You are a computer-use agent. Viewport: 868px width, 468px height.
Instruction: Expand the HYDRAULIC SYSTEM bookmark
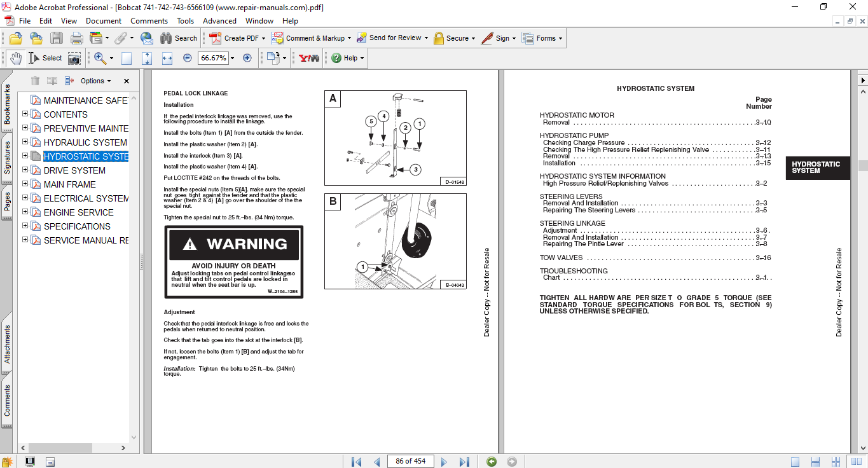(x=25, y=142)
